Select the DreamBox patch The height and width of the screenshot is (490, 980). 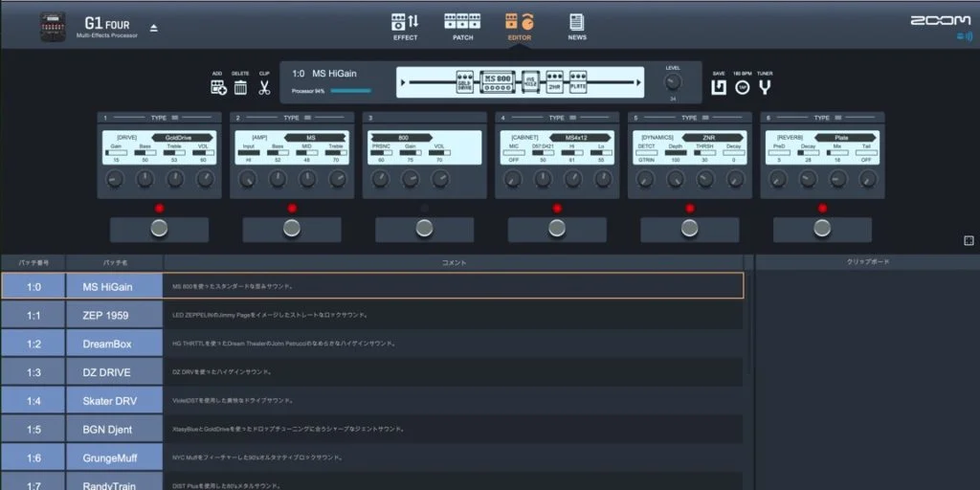[x=105, y=344]
